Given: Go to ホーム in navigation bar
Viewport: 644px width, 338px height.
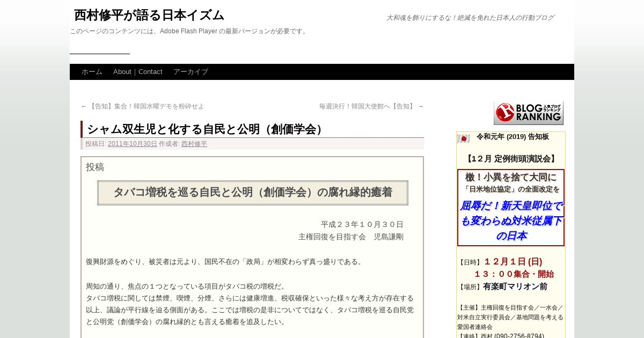Looking at the screenshot, I should (92, 72).
